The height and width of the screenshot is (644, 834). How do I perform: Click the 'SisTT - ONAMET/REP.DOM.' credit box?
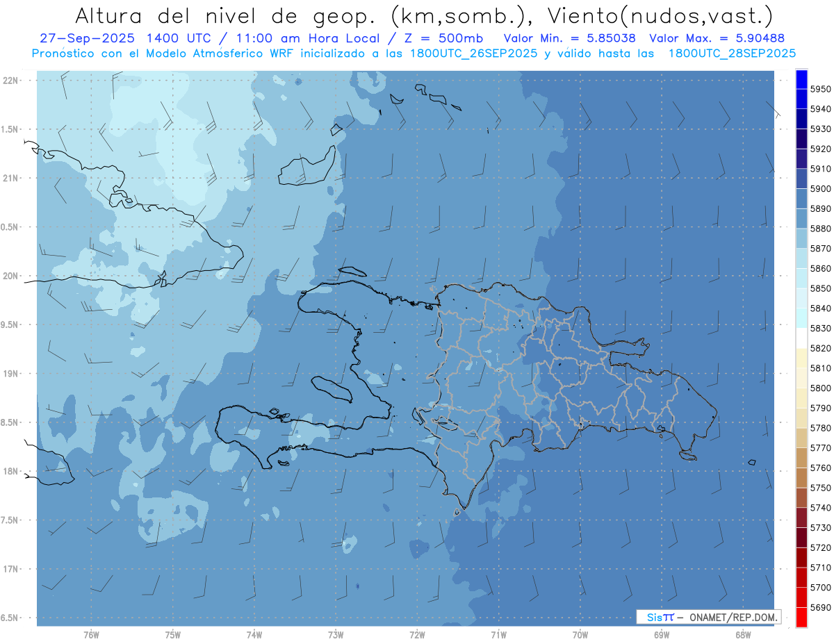[x=708, y=617]
